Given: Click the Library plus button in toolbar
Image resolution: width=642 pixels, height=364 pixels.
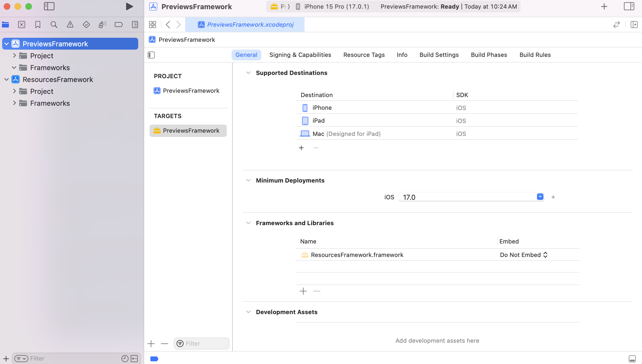Looking at the screenshot, I should coord(604,6).
